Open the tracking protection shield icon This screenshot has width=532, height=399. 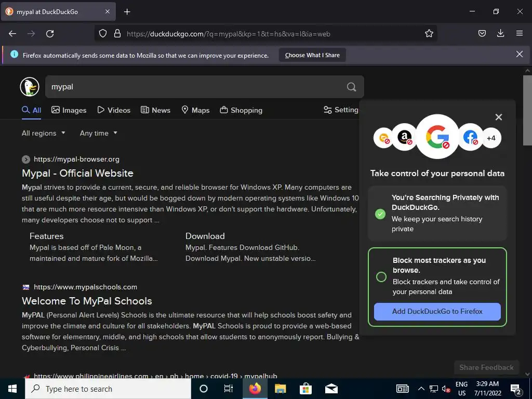[103, 34]
